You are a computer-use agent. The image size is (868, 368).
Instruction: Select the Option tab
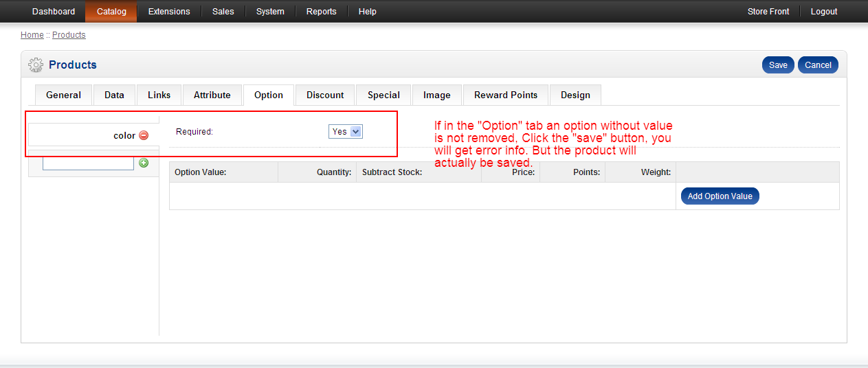pyautogui.click(x=269, y=95)
